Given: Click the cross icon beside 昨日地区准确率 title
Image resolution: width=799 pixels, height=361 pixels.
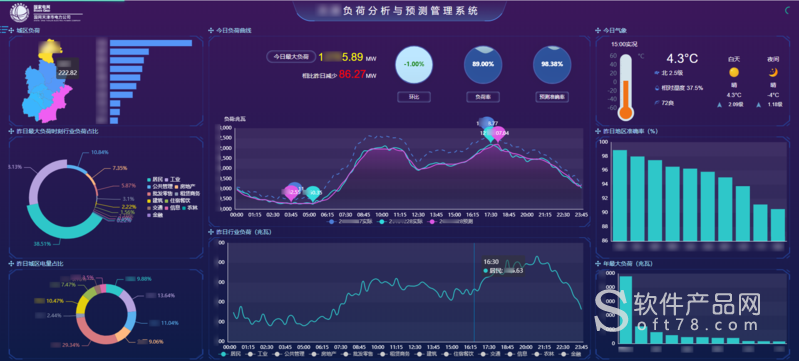Looking at the screenshot, I should [x=598, y=131].
